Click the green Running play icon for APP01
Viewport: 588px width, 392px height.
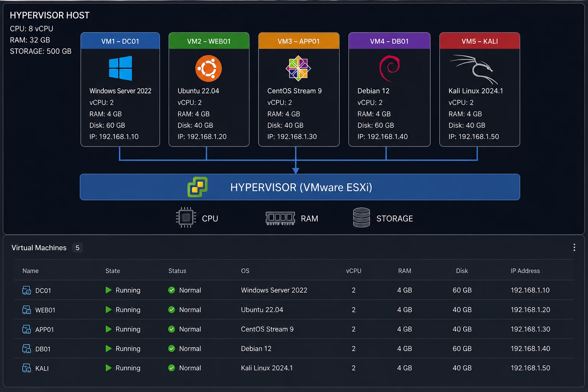pyautogui.click(x=108, y=329)
